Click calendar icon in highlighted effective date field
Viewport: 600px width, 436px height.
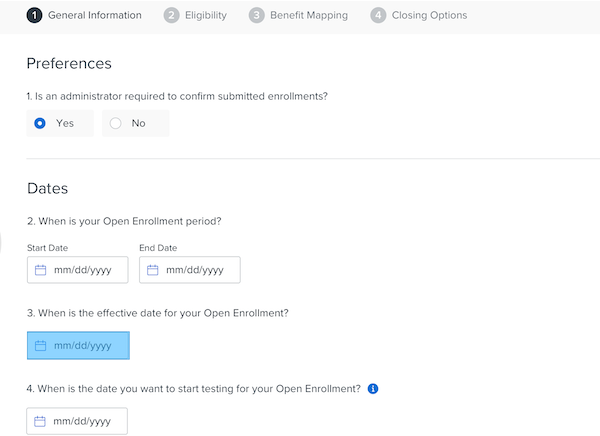41,346
